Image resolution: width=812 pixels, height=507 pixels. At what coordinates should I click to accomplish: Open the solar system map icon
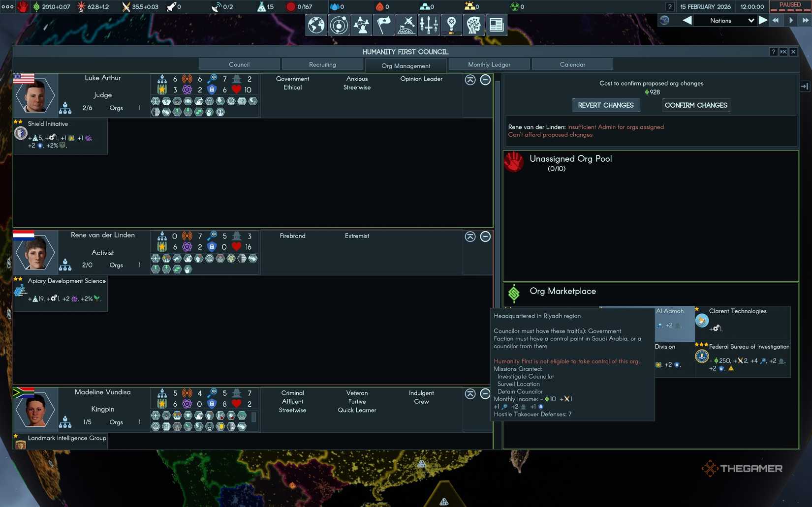click(x=339, y=25)
